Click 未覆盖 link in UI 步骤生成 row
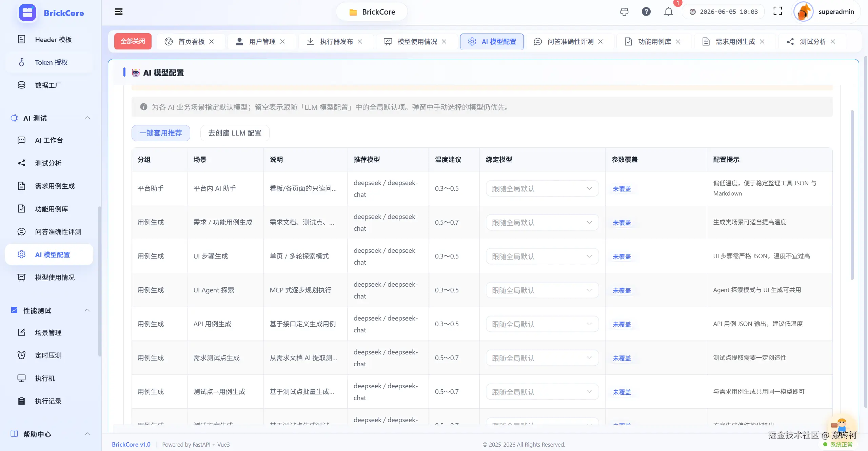Screen dimensions: 868x451 [x=622, y=257]
